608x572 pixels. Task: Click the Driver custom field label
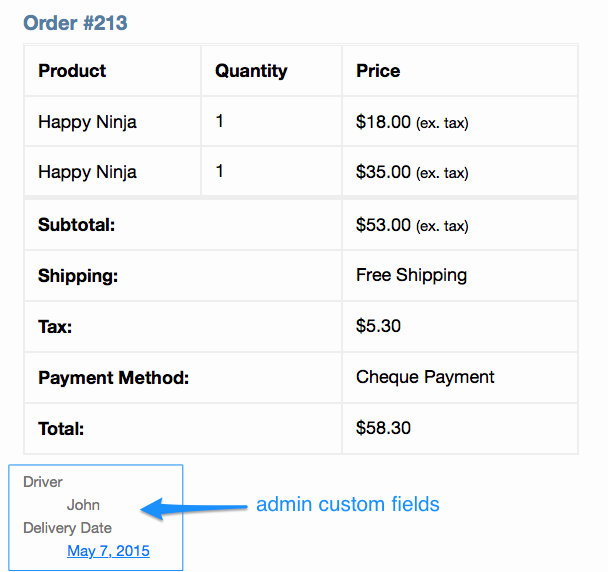(x=43, y=482)
